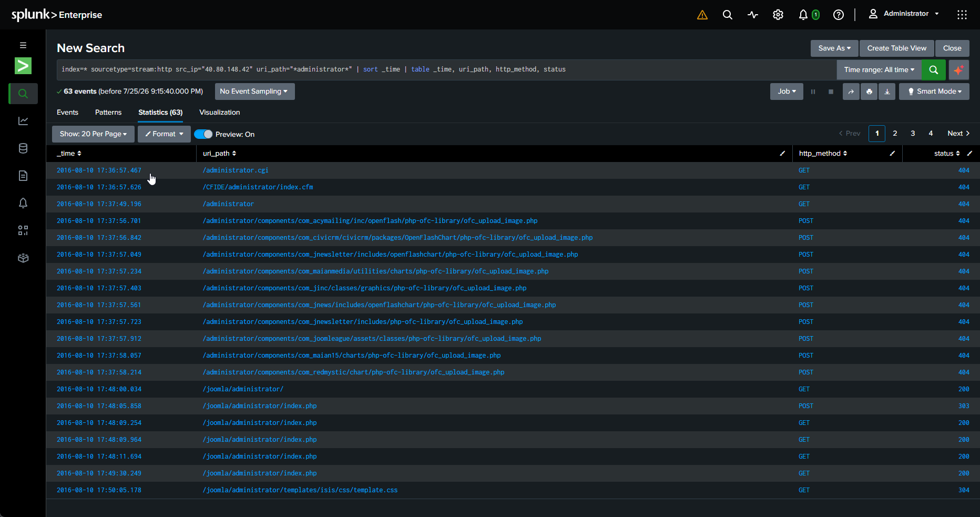Open the Dashboards squares icon in sidebar
The width and height of the screenshot is (980, 517).
point(23,230)
